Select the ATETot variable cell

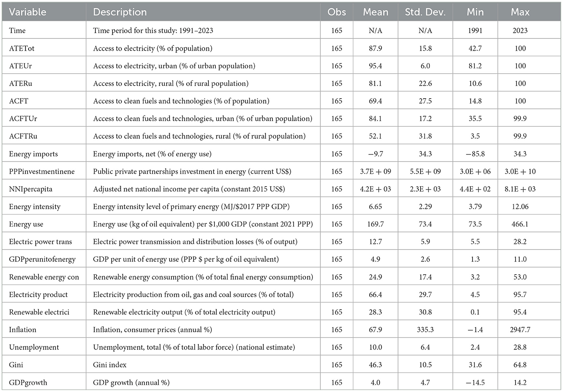pos(22,48)
